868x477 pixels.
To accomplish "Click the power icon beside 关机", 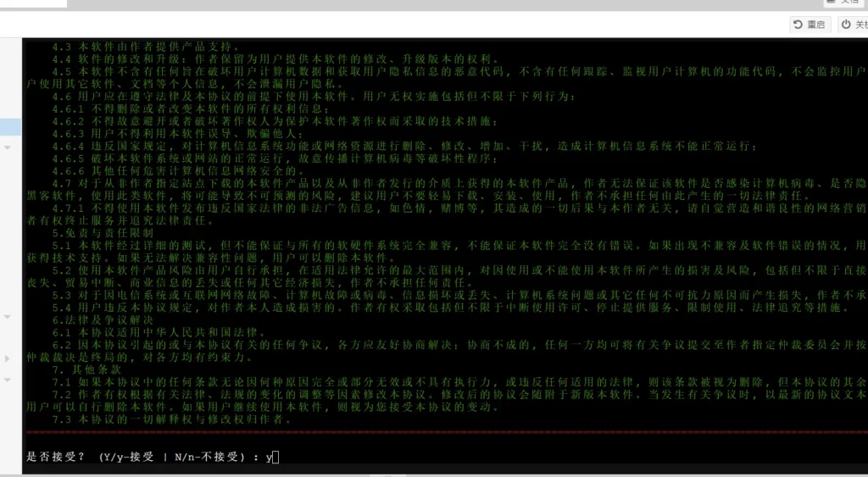I will tap(846, 25).
